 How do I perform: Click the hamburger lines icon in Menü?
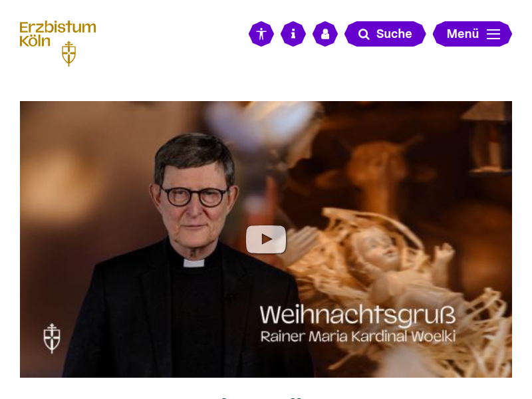[493, 34]
